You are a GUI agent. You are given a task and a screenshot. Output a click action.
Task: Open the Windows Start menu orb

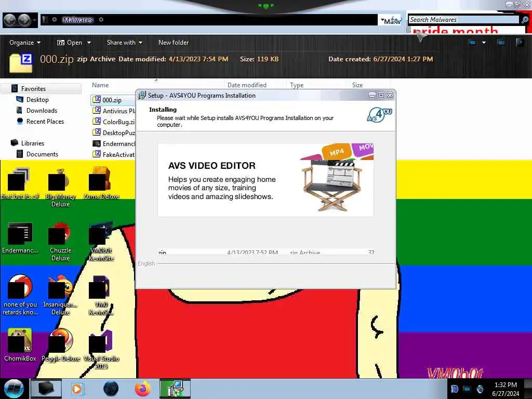coord(14,389)
